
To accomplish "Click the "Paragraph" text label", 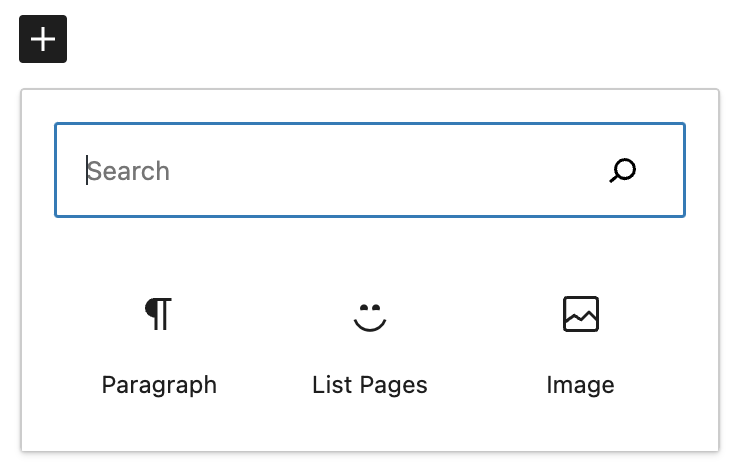I will pos(159,385).
